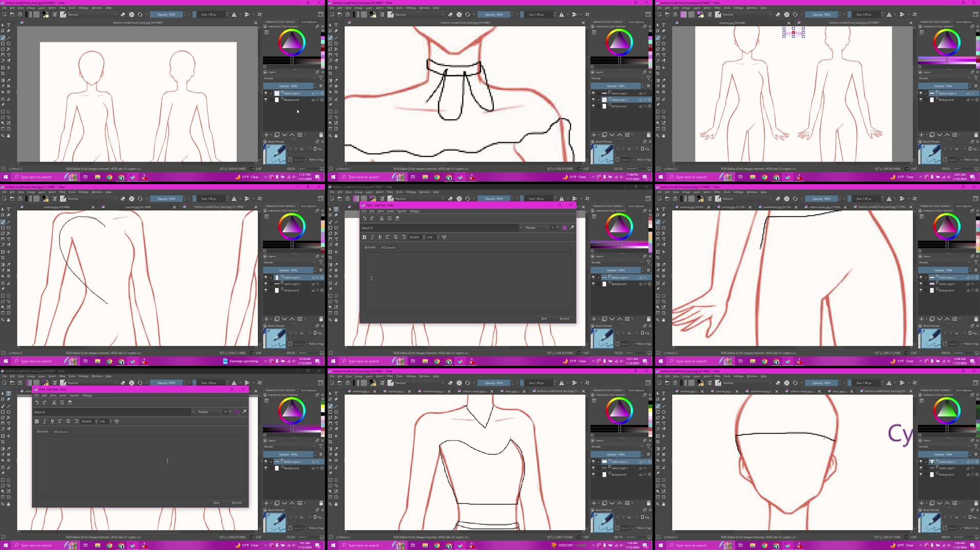This screenshot has height=550, width=980.
Task: Click Undo in the 12:31 AM Edit Text dialog
Action: [364, 218]
